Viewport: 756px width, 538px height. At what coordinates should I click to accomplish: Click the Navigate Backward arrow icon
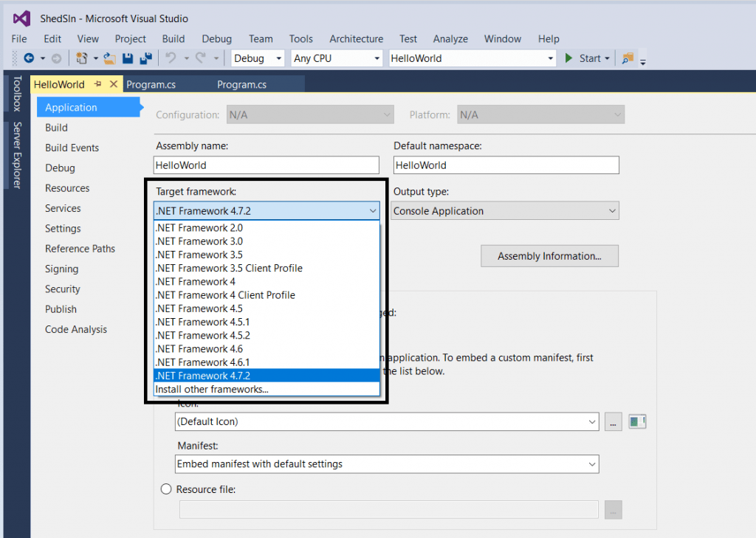[29, 58]
